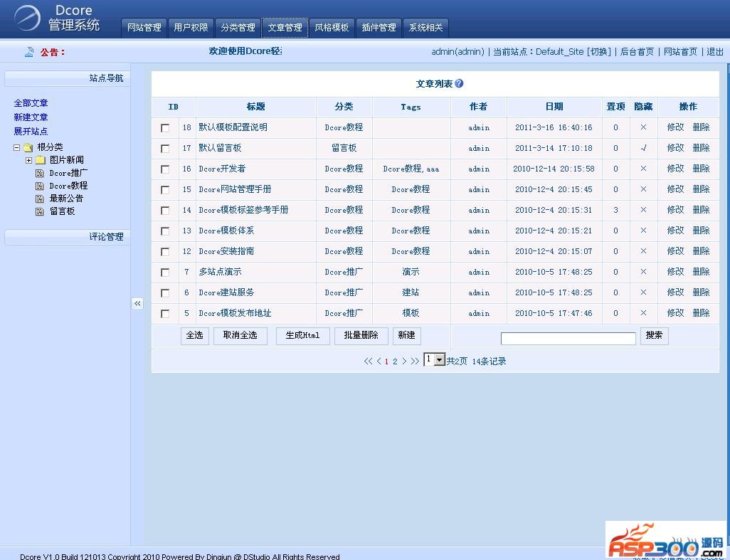Go to 后台首页

(637, 52)
